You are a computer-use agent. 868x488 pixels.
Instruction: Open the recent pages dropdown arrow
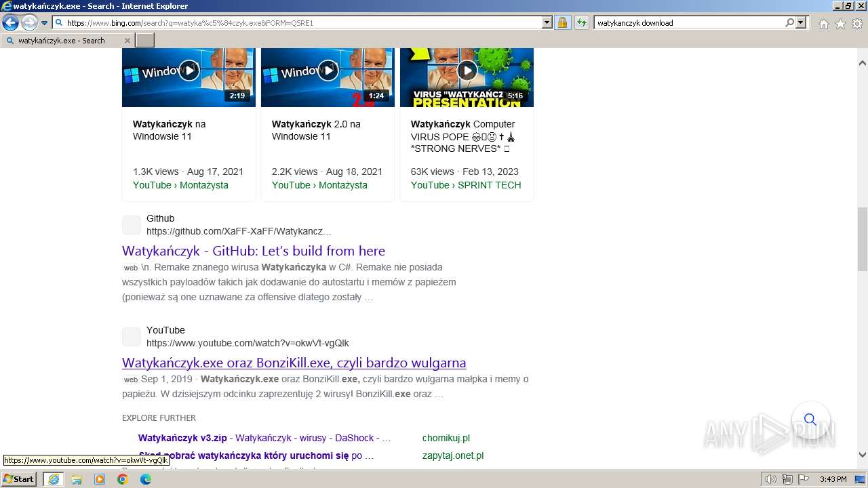click(x=44, y=23)
